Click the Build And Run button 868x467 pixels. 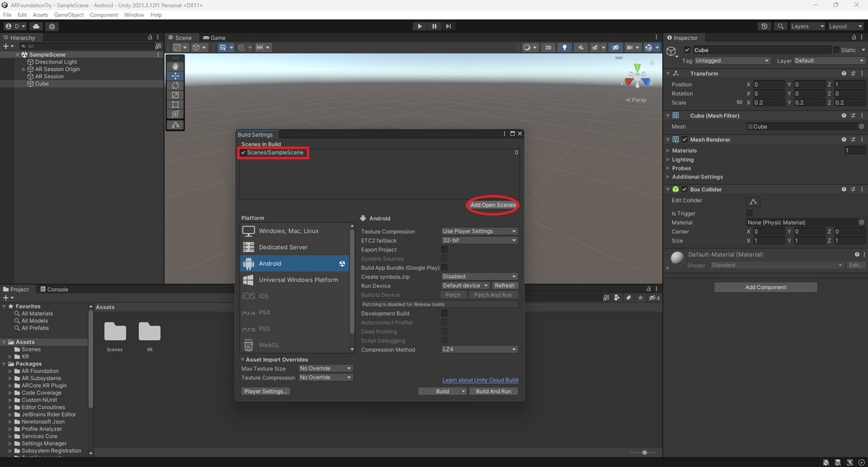pos(493,392)
